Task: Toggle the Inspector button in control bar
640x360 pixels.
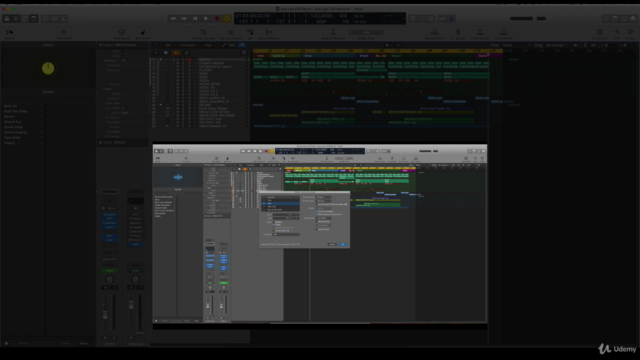Action: 16,18
